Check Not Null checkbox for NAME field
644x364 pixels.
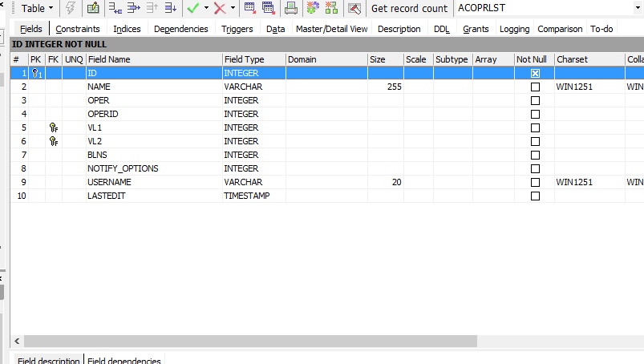click(x=535, y=87)
